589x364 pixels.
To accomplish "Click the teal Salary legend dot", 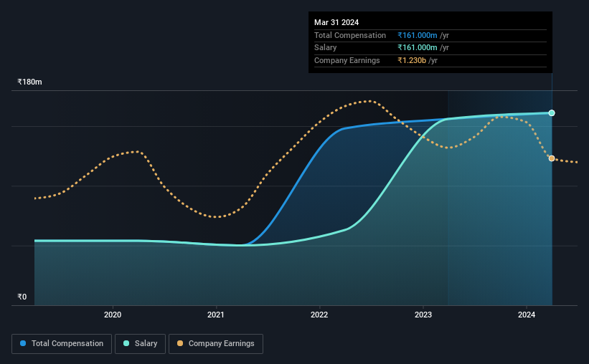I will (126, 343).
